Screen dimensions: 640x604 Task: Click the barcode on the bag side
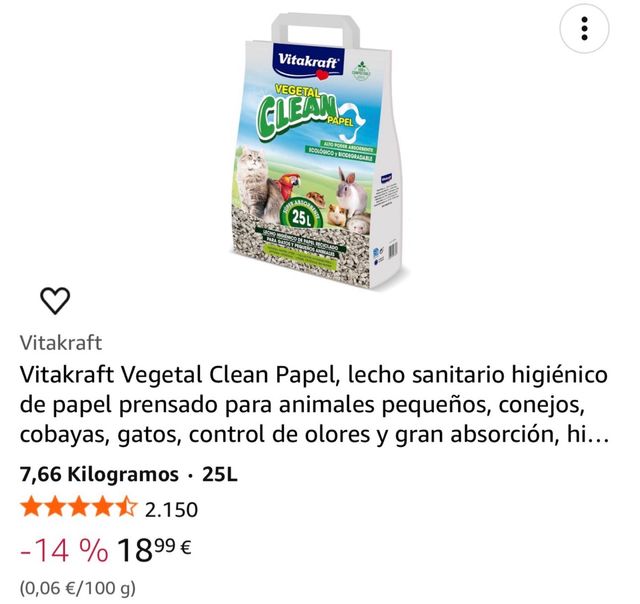[393, 249]
